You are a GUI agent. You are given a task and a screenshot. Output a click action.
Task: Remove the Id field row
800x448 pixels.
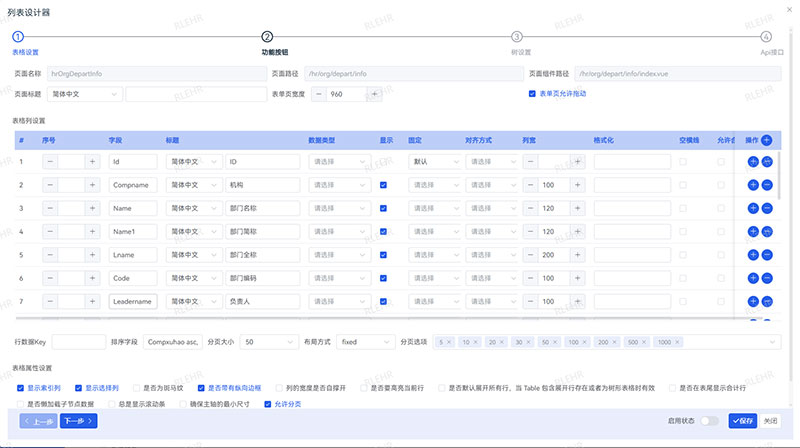pos(767,162)
